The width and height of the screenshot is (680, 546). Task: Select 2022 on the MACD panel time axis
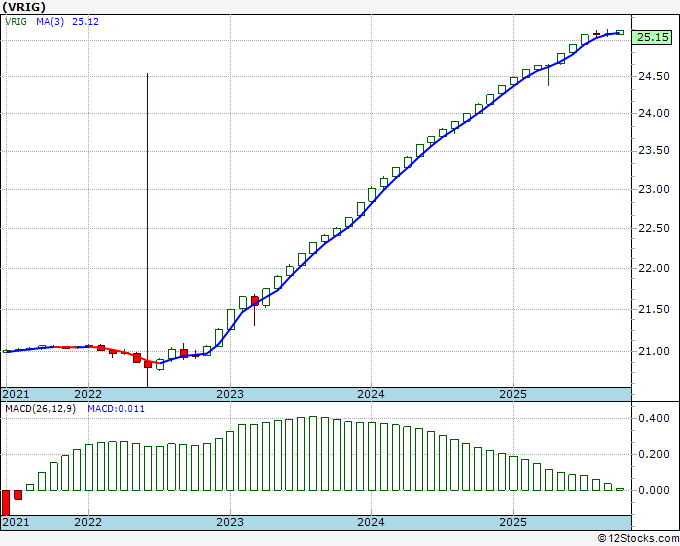(x=89, y=522)
